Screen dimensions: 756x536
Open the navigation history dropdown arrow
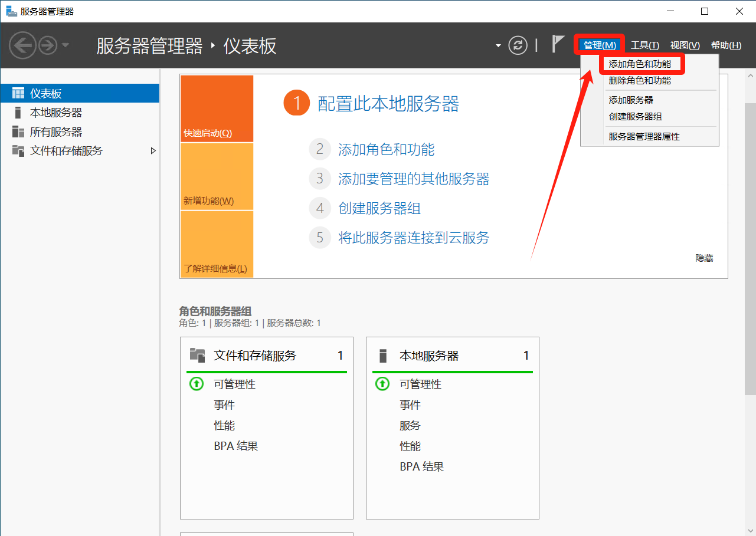[66, 45]
